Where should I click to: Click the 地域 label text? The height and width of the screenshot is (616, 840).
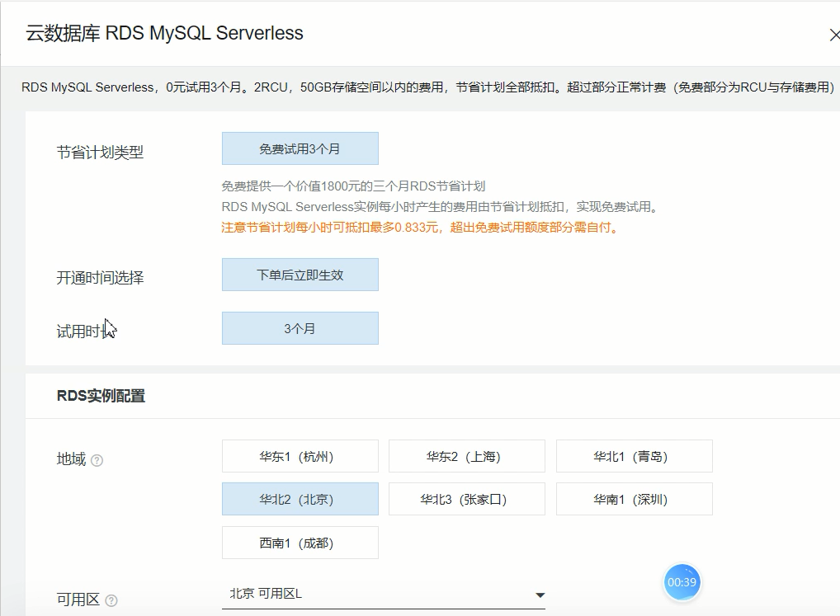(x=71, y=459)
